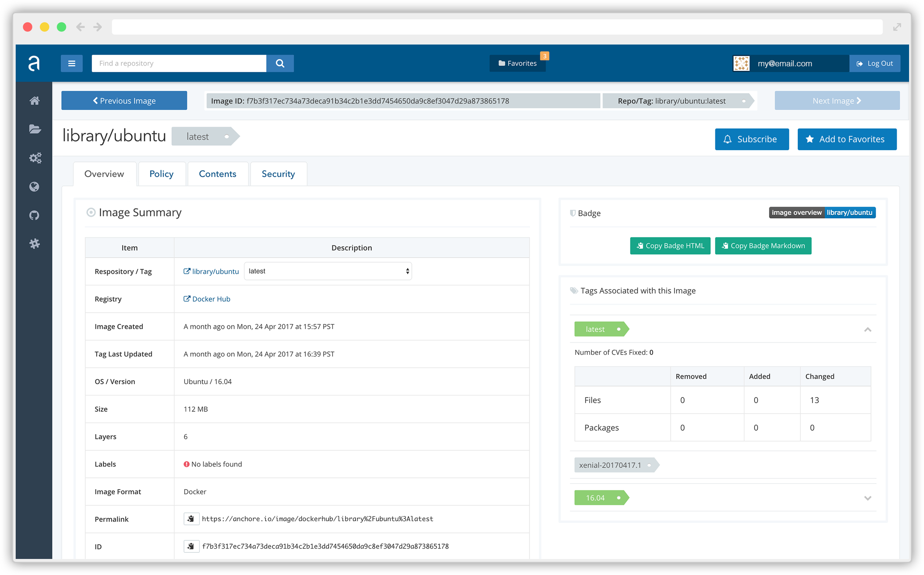
Task: Open the globe icon in sidebar
Action: pos(34,187)
